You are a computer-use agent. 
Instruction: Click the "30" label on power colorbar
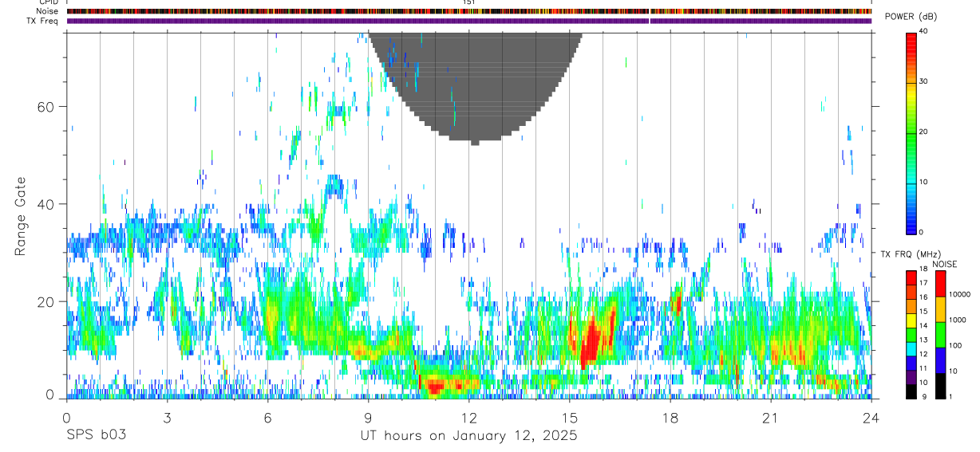[x=924, y=82]
